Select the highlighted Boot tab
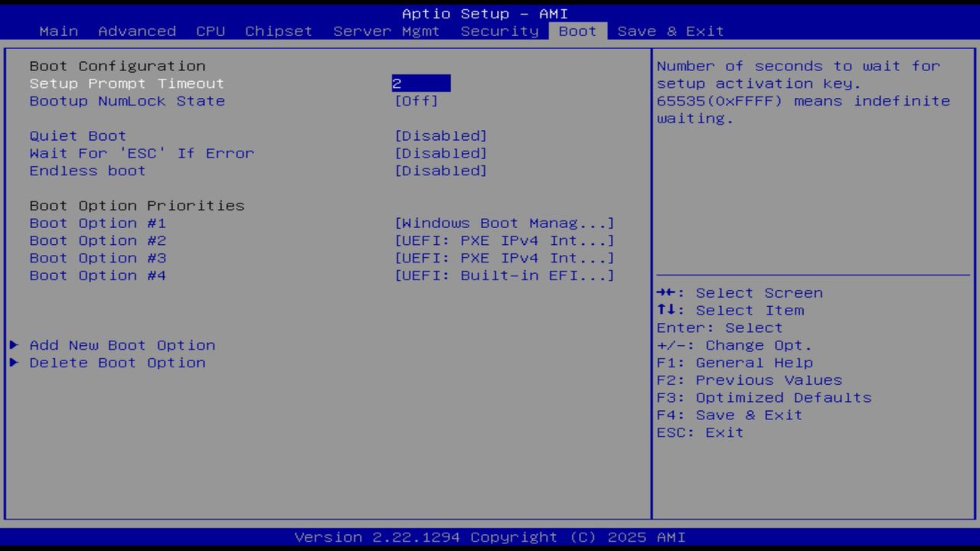 [577, 31]
